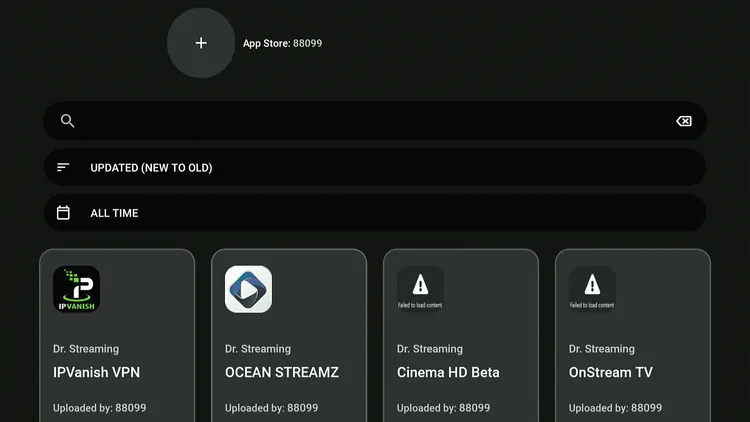Screen dimensions: 750x422
Task: Open the OCEAN STREAMZ play logo
Action: click(248, 289)
